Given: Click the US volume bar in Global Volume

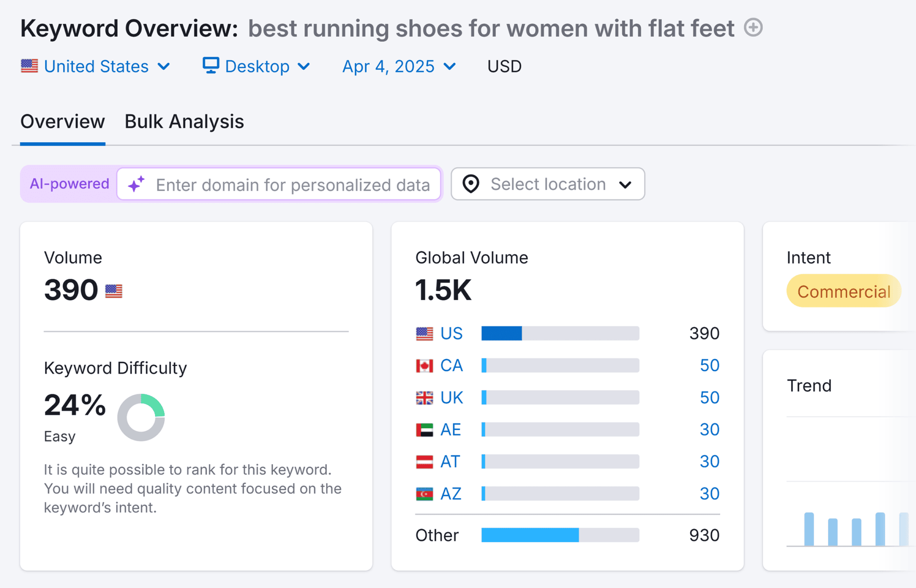Looking at the screenshot, I should (501, 333).
